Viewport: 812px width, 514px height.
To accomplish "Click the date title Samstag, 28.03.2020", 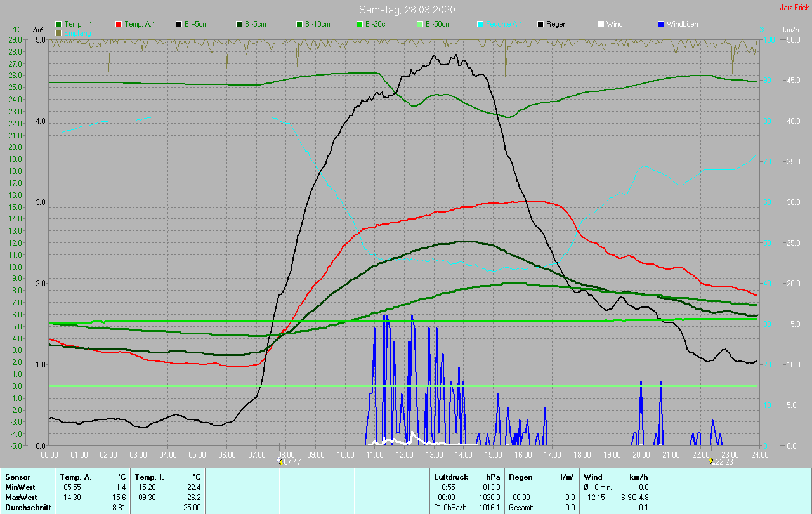I will pos(407,10).
